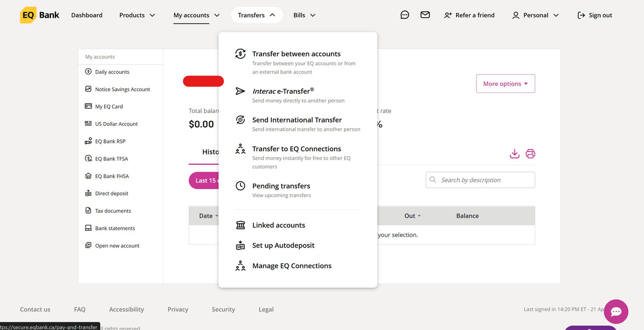Click the US Dollar Account icon
Screen dimensions: 644x330
[89, 124]
